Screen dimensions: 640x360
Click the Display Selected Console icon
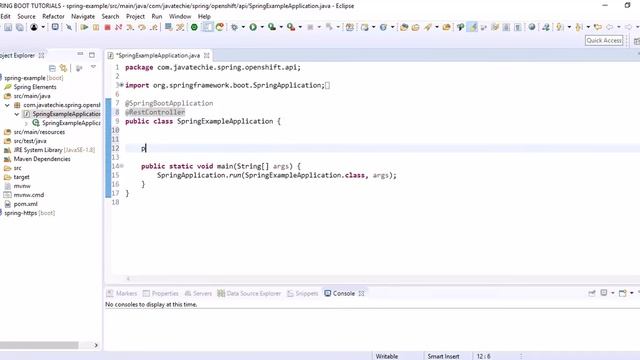coord(604,293)
